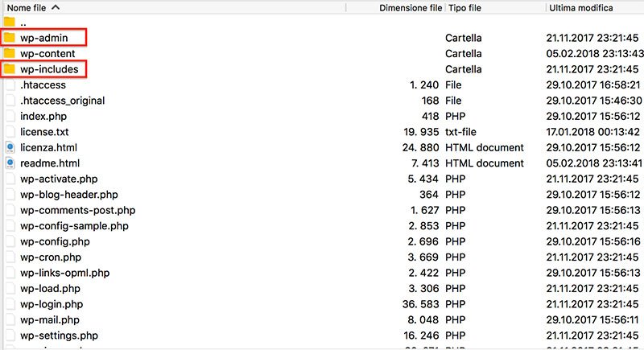Click the Cartella type of wp-content

coord(464,53)
